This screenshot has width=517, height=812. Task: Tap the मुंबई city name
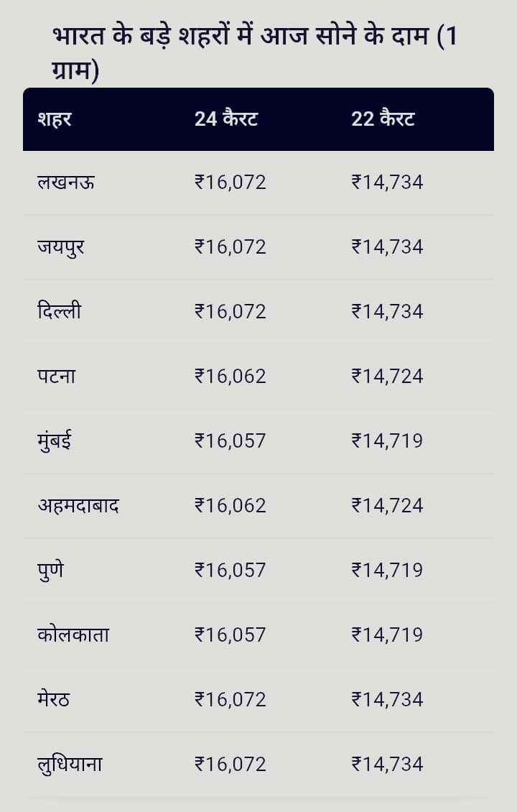point(55,440)
